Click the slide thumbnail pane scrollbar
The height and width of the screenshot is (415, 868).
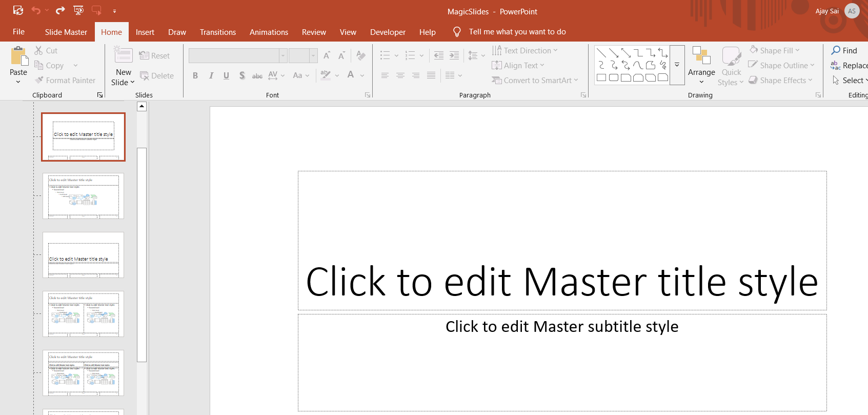[142, 254]
